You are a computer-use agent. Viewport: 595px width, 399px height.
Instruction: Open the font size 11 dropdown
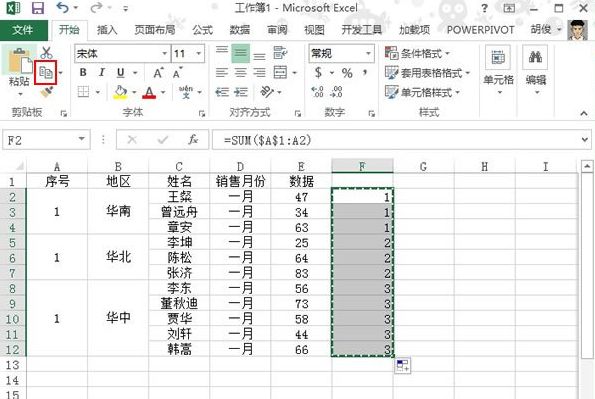[x=198, y=54]
